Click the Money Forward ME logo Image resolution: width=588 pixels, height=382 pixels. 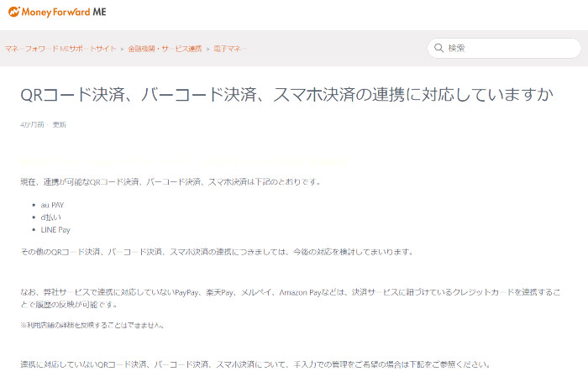tap(57, 12)
